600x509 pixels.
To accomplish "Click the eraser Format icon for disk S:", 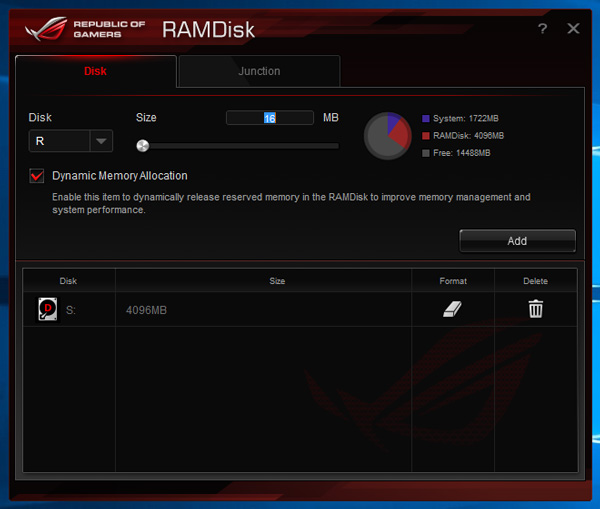I will pos(452,309).
